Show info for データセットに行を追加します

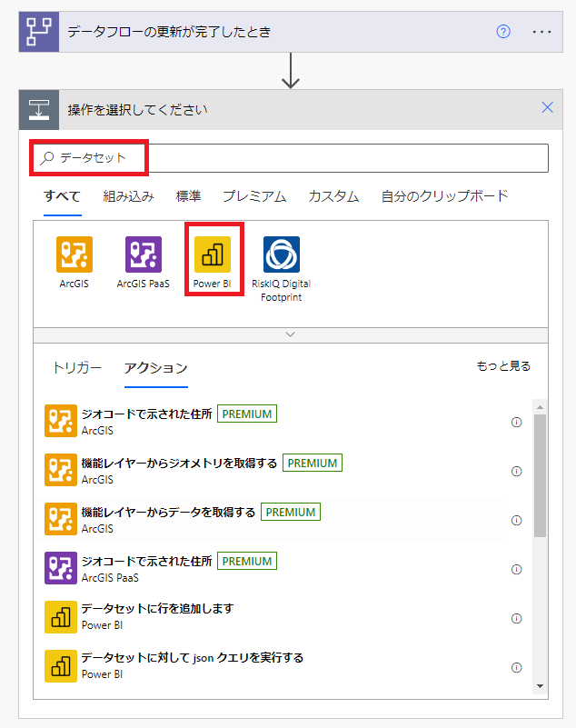[x=517, y=619]
